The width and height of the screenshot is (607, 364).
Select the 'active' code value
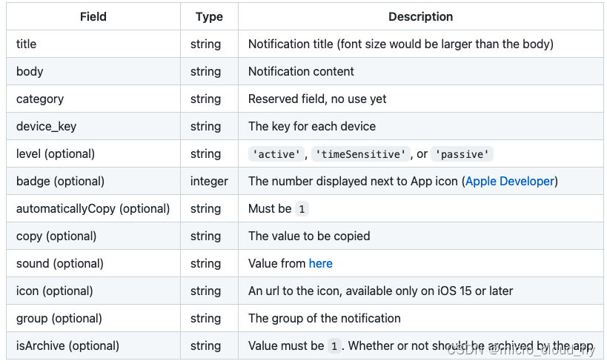277,154
